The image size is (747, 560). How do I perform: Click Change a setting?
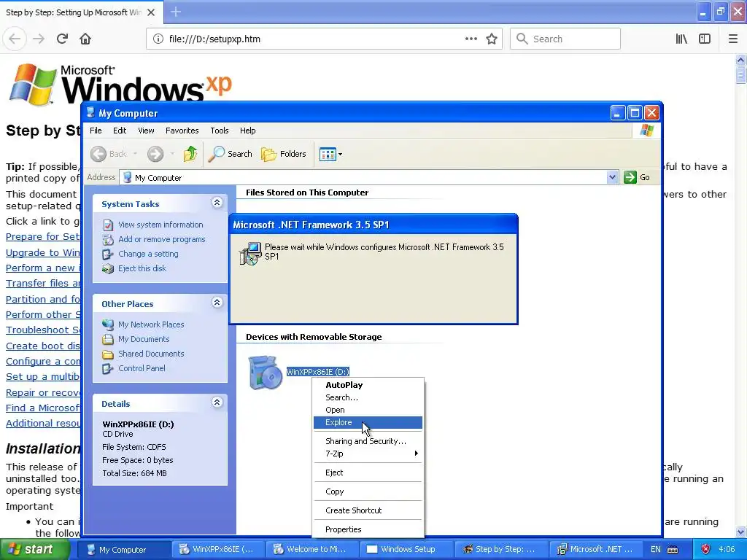[148, 254]
